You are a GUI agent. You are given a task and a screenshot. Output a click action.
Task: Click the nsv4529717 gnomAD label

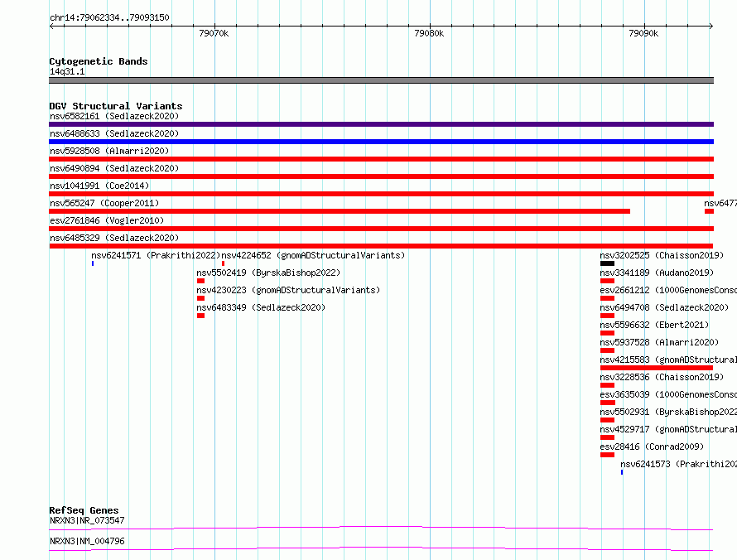668,429
